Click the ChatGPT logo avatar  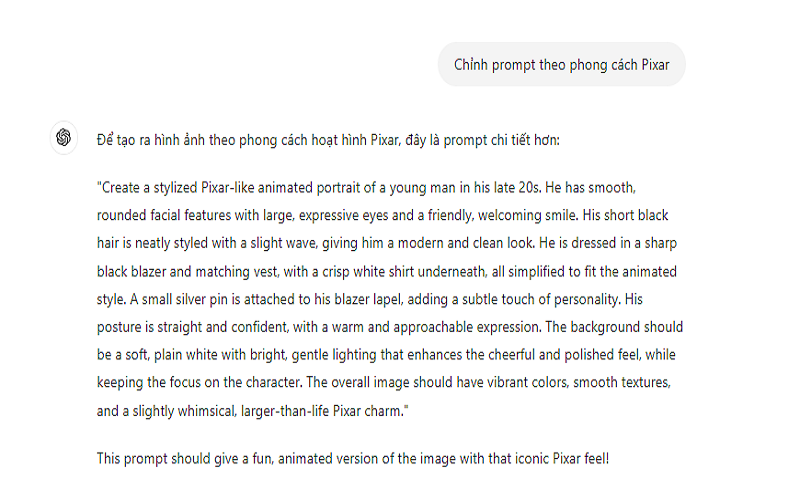63,138
